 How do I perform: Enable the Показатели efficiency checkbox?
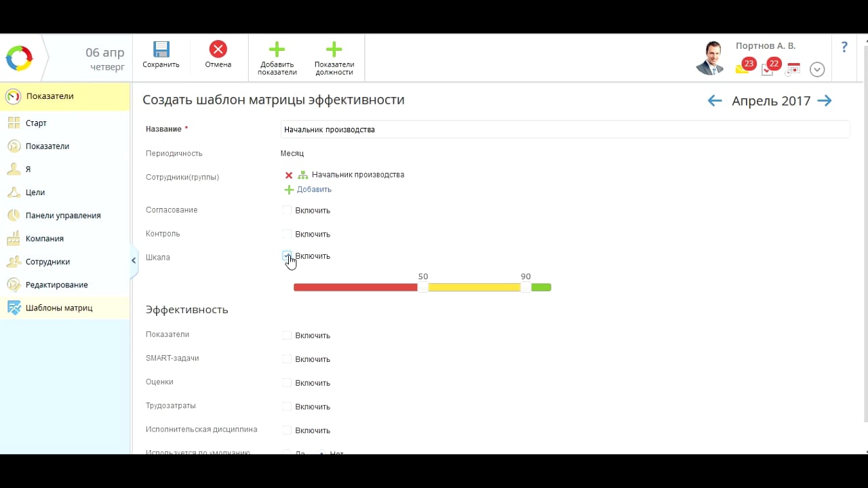287,335
